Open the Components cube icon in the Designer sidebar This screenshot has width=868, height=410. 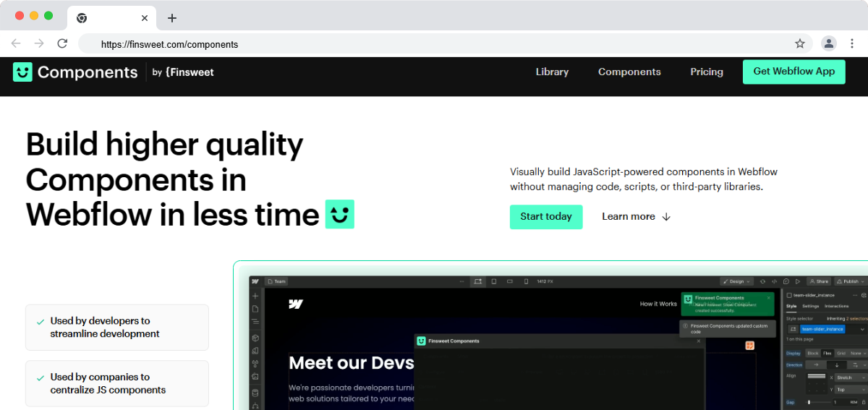[x=255, y=338]
